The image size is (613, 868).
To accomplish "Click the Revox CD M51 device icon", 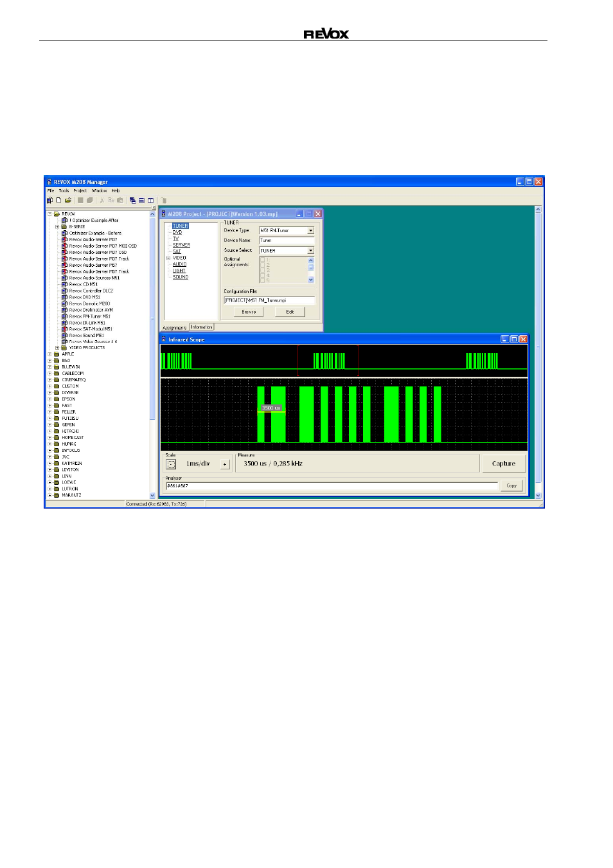I will click(64, 284).
